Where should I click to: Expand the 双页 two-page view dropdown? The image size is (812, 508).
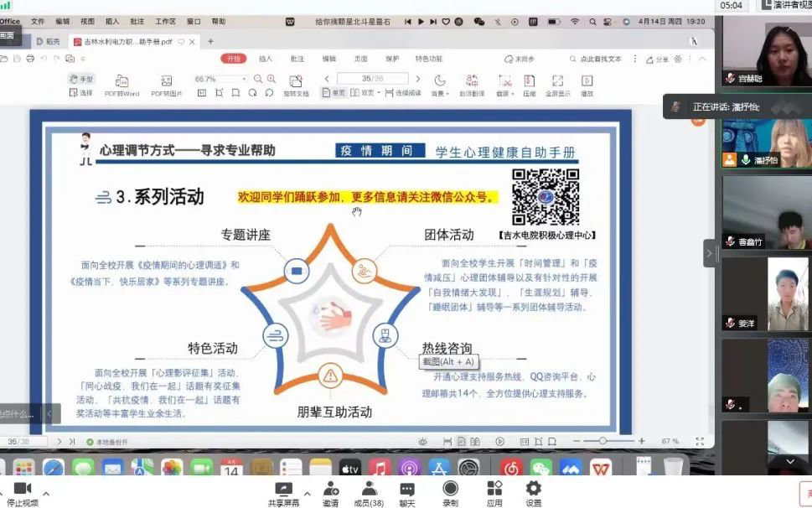pyautogui.click(x=379, y=92)
